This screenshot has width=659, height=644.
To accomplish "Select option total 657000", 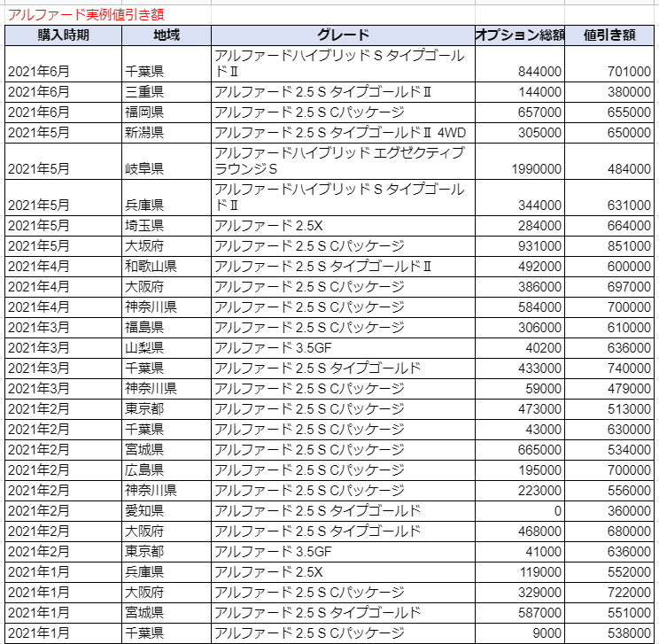I will (520, 113).
